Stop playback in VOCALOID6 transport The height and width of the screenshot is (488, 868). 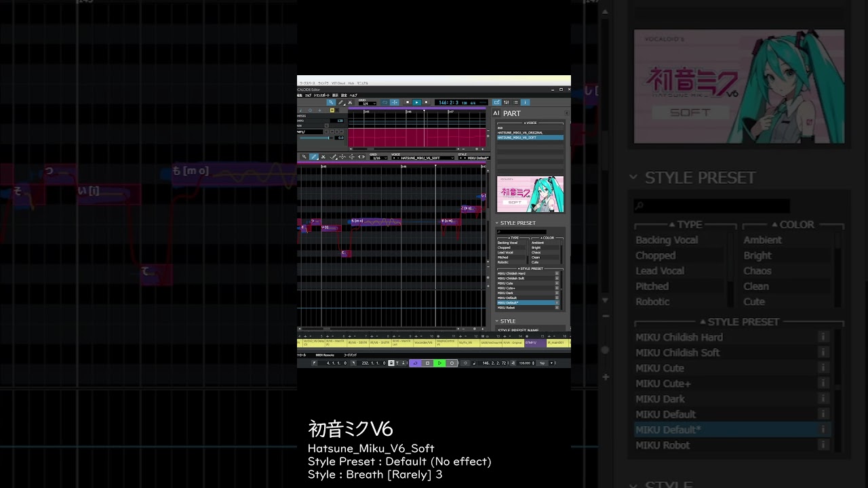point(408,102)
